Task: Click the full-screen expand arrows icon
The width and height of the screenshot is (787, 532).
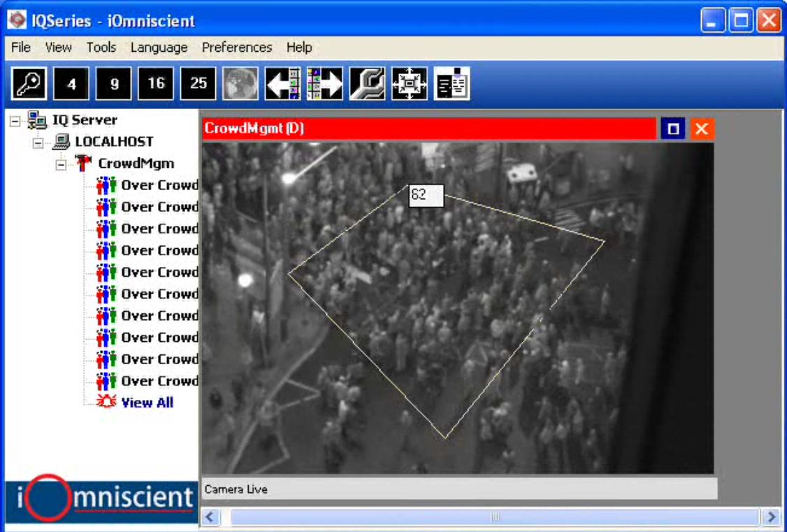Action: (410, 84)
